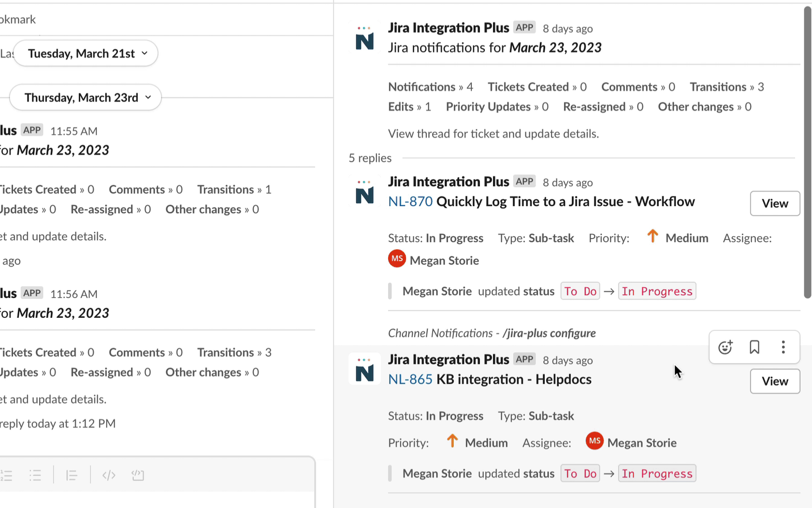Viewport: 812px width, 508px height.
Task: Click '5 replies' label in thread
Action: 370,158
